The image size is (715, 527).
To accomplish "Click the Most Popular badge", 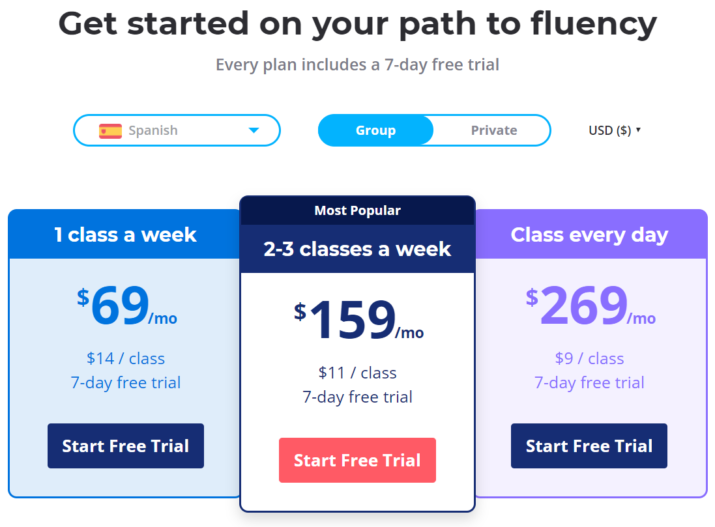I will [357, 210].
